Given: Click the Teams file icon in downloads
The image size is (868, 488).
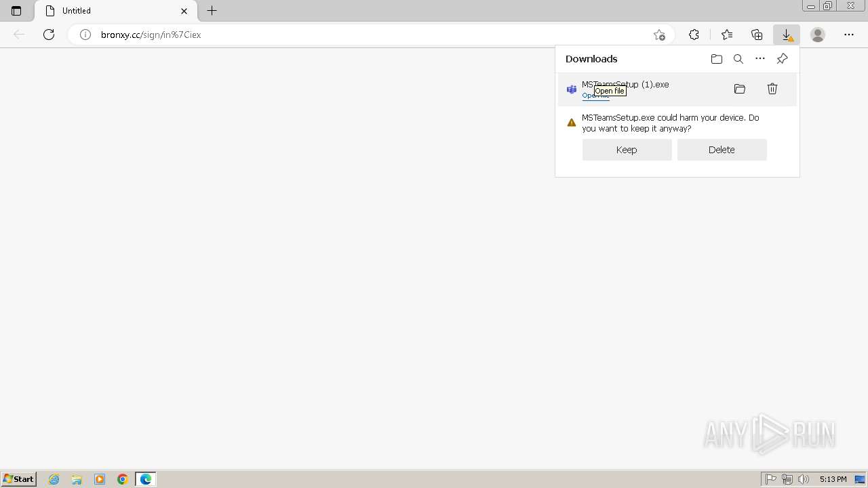Looking at the screenshot, I should pos(572,89).
